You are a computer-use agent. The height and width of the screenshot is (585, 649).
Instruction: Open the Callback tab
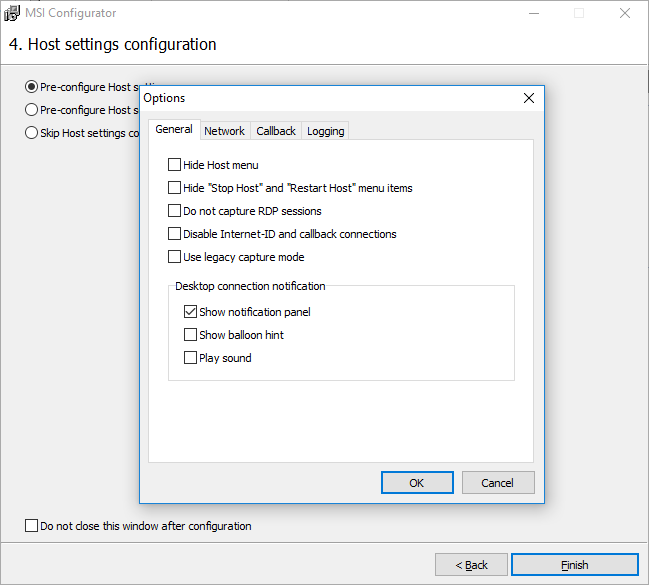pos(276,131)
